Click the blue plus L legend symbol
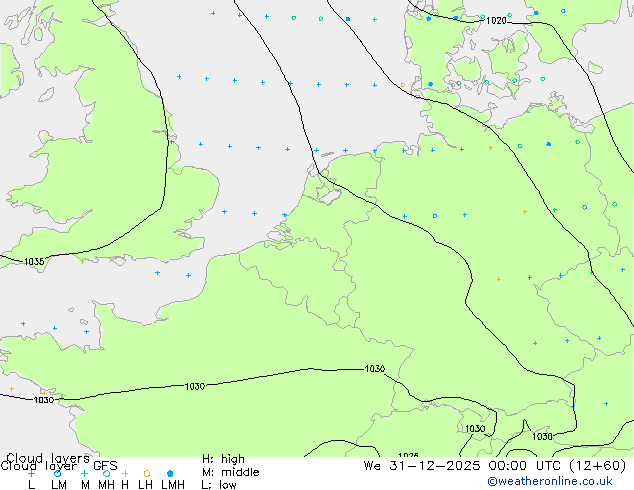 pos(31,473)
